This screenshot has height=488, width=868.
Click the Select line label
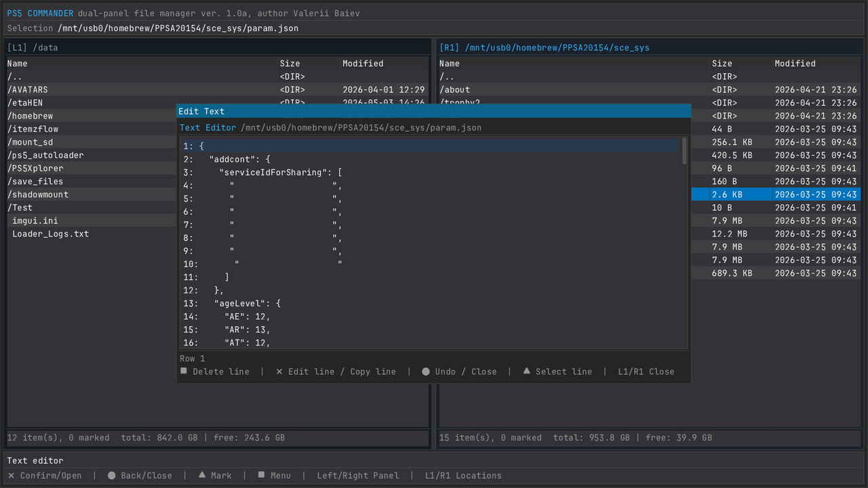pyautogui.click(x=564, y=371)
